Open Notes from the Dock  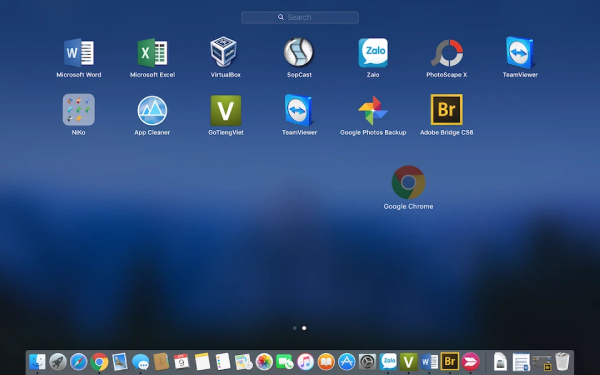[202, 362]
